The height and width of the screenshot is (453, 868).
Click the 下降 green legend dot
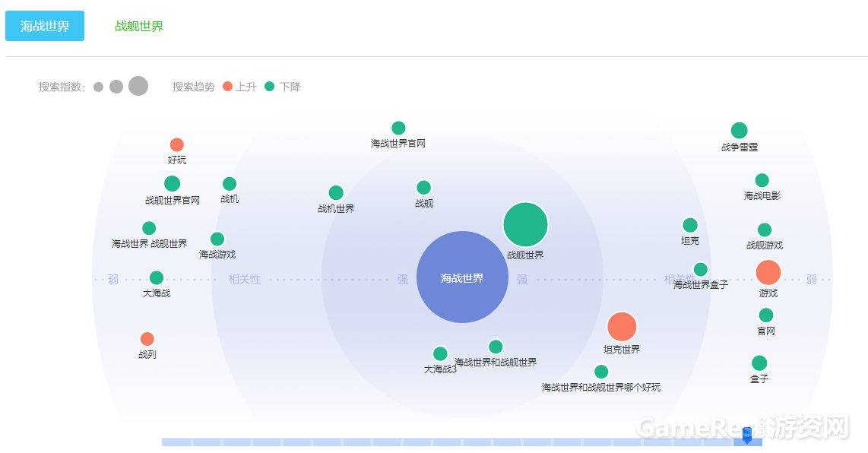[x=270, y=87]
